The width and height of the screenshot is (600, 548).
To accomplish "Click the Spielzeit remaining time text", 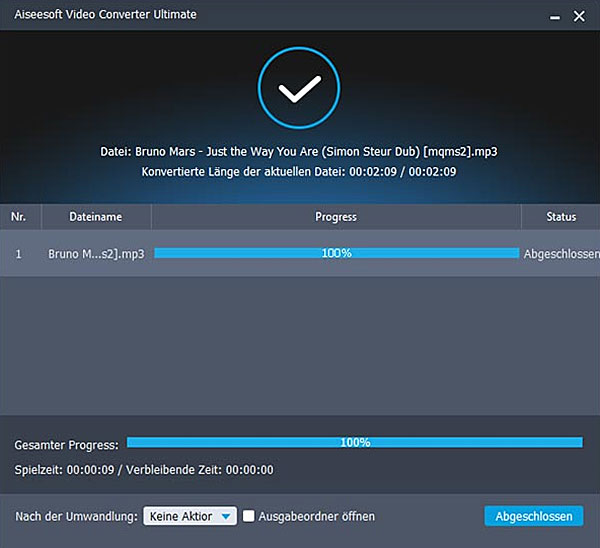I will 144,470.
